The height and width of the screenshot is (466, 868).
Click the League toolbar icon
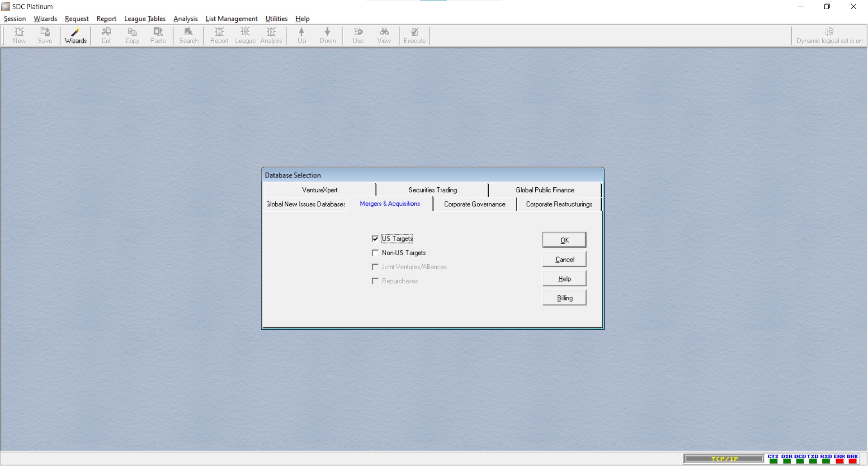pyautogui.click(x=245, y=36)
